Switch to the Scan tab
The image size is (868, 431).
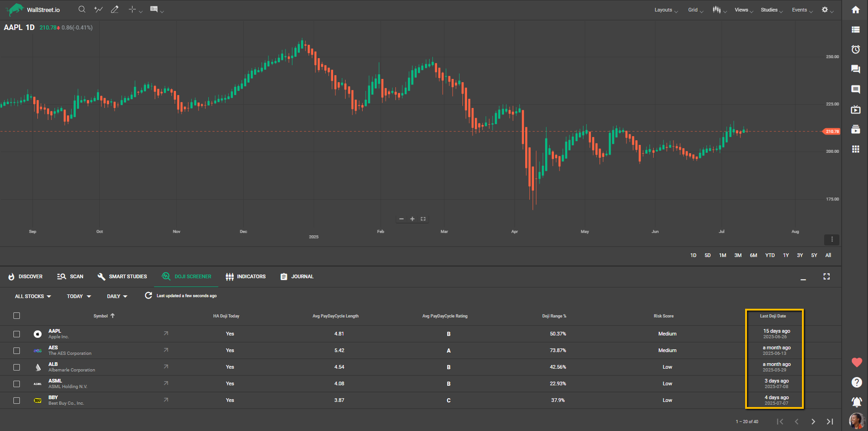point(70,276)
